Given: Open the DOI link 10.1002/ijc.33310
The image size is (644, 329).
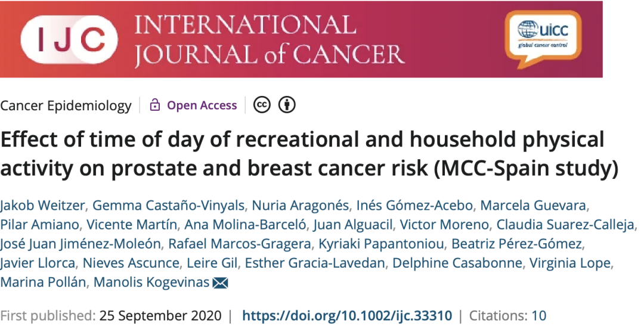Looking at the screenshot, I should tap(347, 315).
